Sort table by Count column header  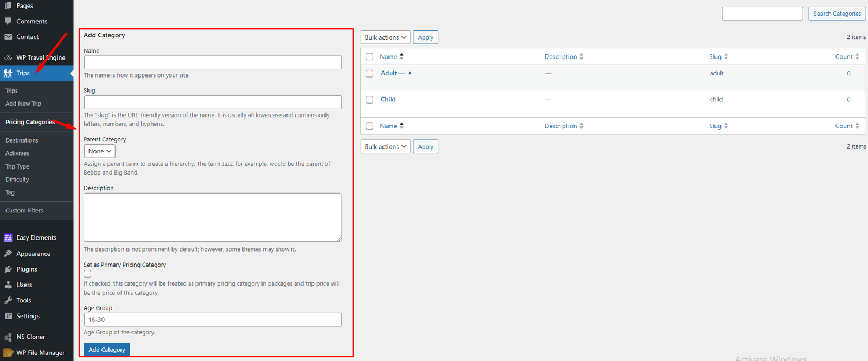pyautogui.click(x=844, y=56)
